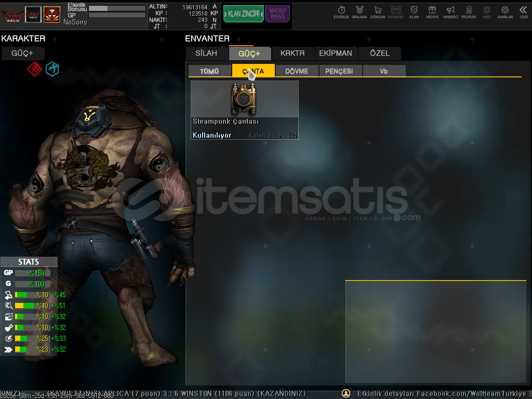Go back with the Geri arrows icon
The image size is (532, 399).
[524, 12]
